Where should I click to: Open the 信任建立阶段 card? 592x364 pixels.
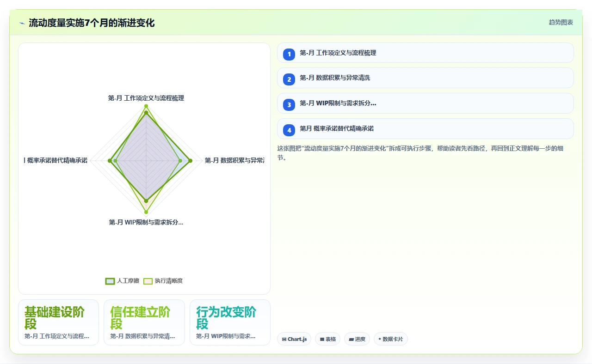[x=144, y=322]
